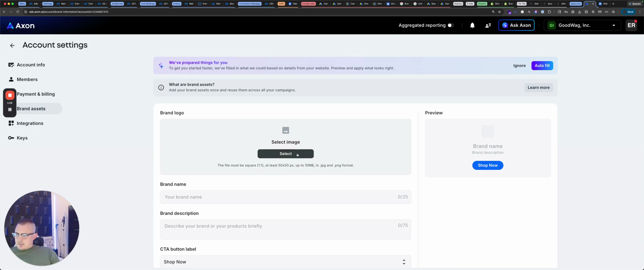The image size is (644, 270).
Task: Pause the screen recording
Action: coord(10,109)
